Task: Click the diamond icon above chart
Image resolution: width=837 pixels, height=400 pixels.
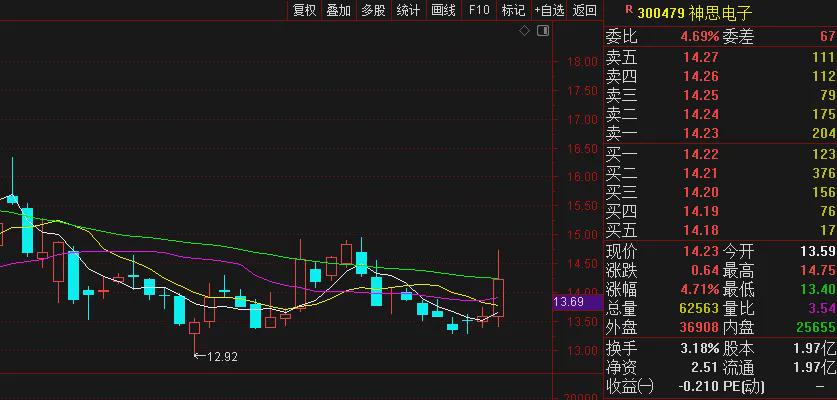Action: tap(524, 31)
